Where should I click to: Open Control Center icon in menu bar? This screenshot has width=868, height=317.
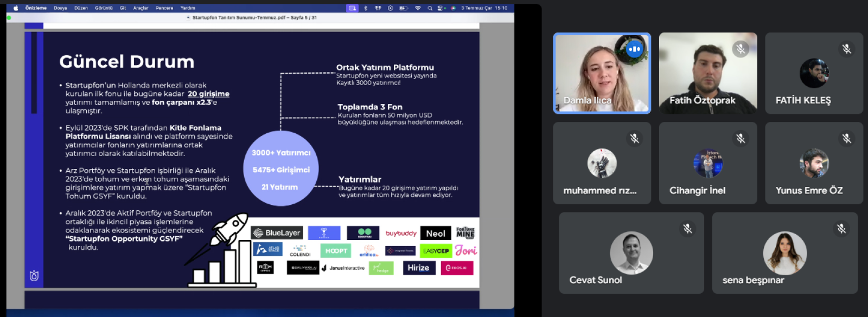pyautogui.click(x=441, y=8)
